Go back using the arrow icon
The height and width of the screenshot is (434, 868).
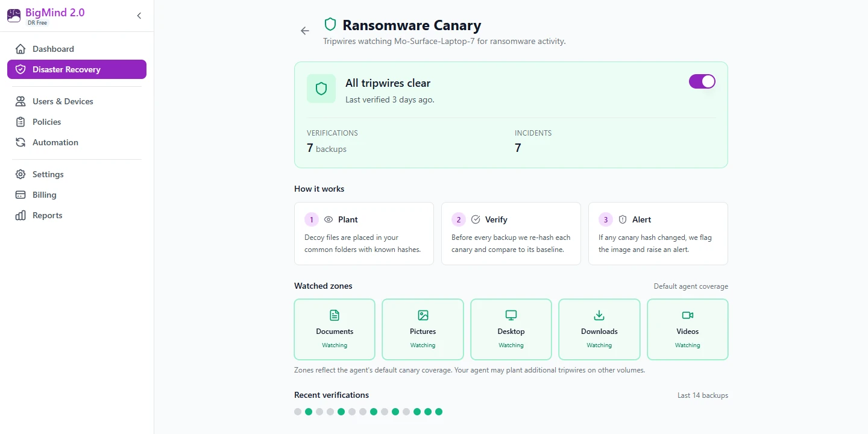click(x=305, y=31)
